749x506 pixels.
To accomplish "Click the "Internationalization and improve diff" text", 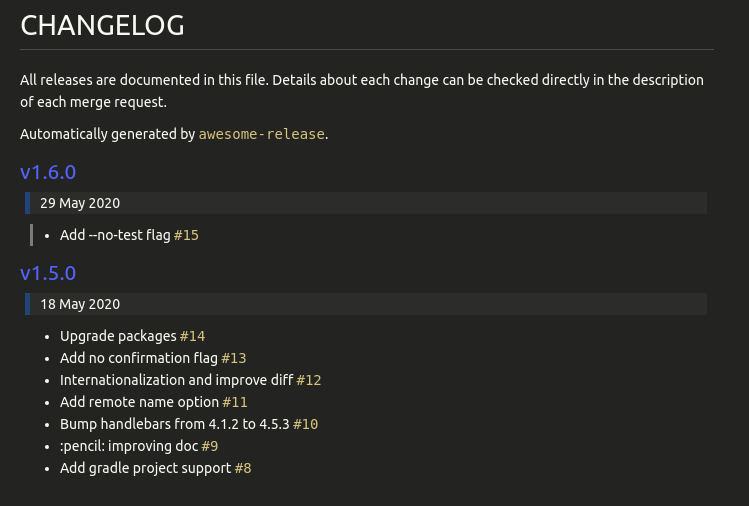I will tap(176, 380).
